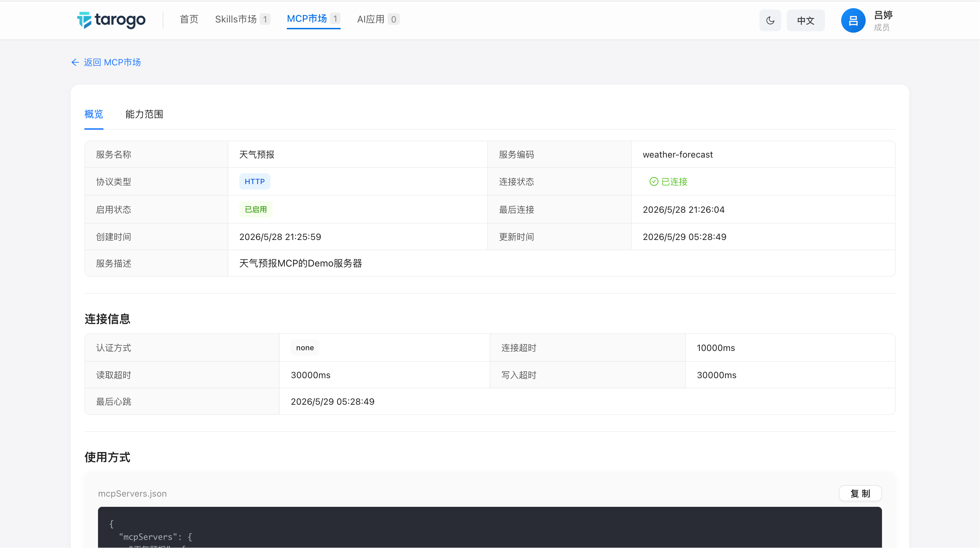Click the tarogo logo
Viewport: 980px width, 548px height.
111,20
